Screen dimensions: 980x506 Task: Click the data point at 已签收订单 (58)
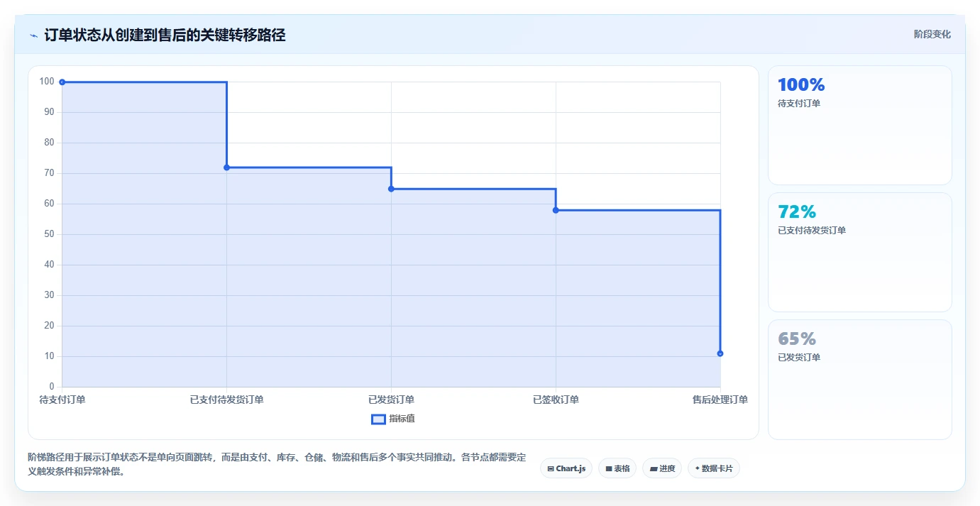556,210
